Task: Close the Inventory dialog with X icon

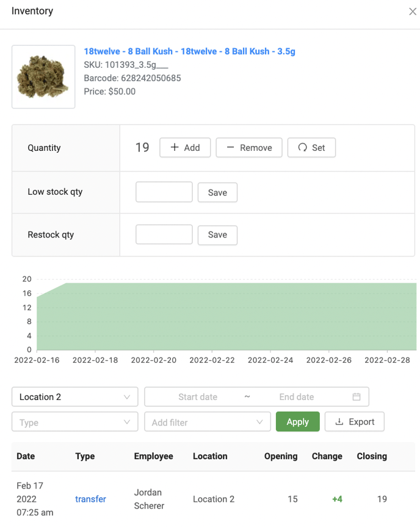Action: [413, 12]
